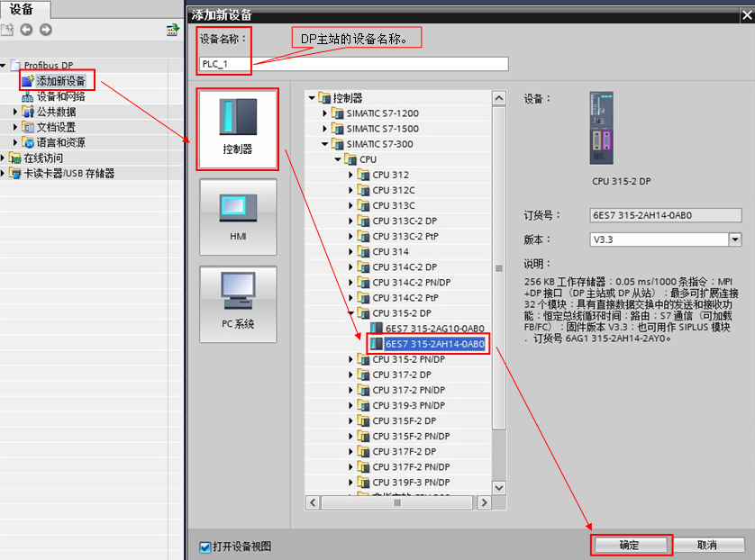Click the CPU 315-2 DP device image
This screenshot has height=560, width=755.
click(x=602, y=128)
